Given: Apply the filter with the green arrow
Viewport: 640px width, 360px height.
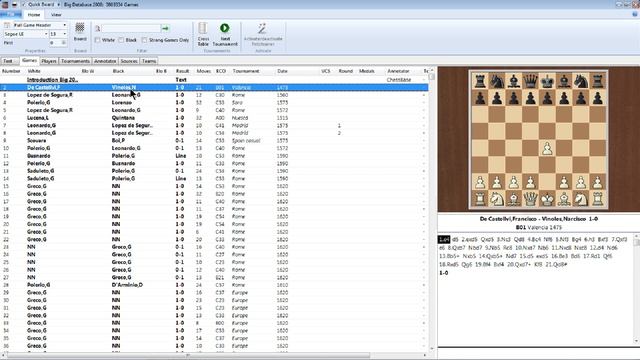Looking at the screenshot, I should (x=165, y=29).
